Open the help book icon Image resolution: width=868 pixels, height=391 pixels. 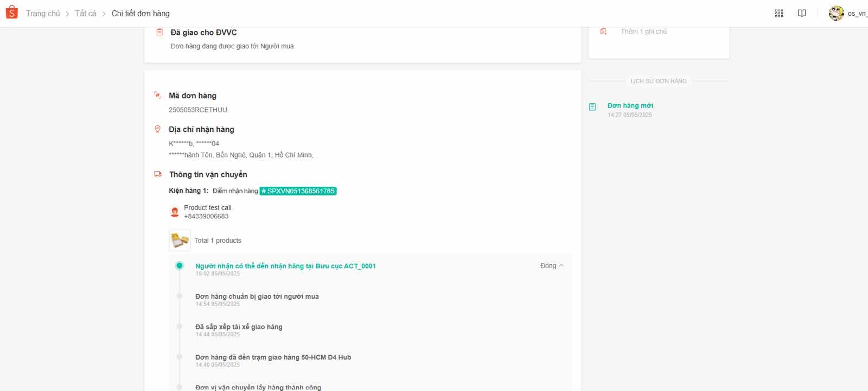(x=802, y=14)
